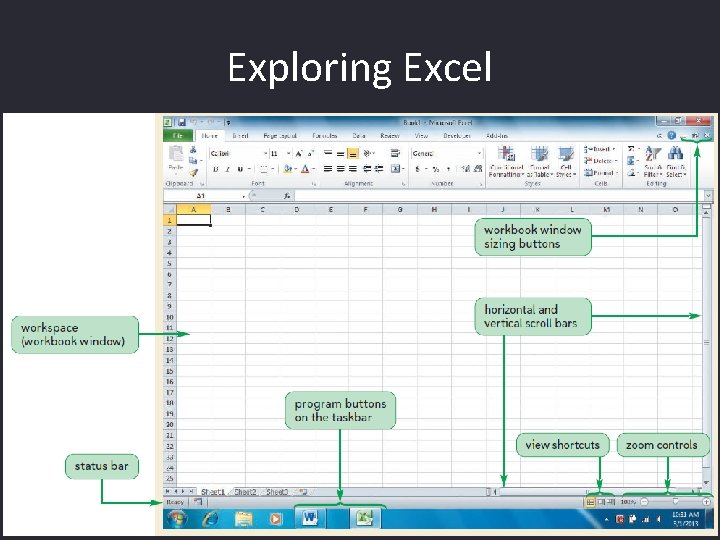The height and width of the screenshot is (540, 720).
Task: Click the Copy icon in Clipboard group
Action: click(x=193, y=161)
